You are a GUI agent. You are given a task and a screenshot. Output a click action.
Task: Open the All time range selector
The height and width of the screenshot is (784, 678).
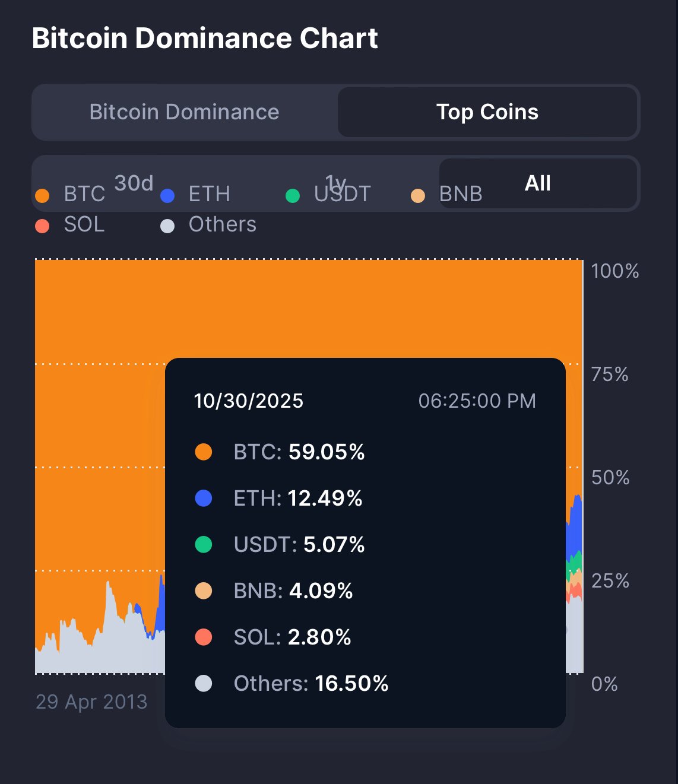coord(538,183)
